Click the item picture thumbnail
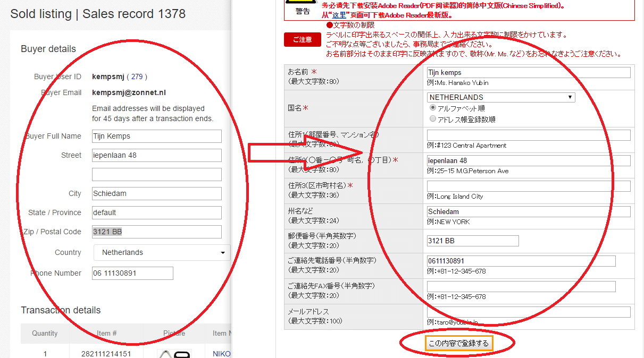The image size is (644, 358). [x=174, y=353]
